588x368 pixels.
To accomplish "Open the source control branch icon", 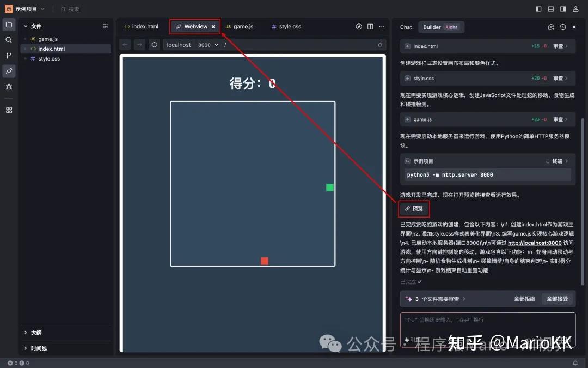I will tap(8, 55).
